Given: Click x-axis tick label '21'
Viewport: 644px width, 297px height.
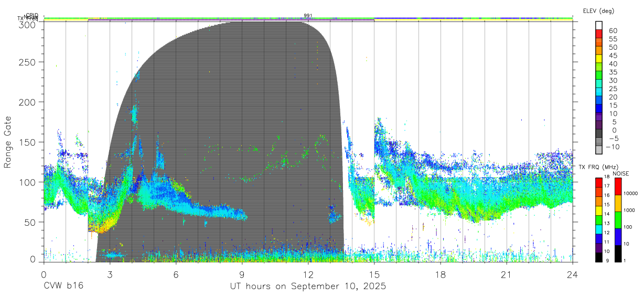Looking at the screenshot, I should click(x=507, y=274).
